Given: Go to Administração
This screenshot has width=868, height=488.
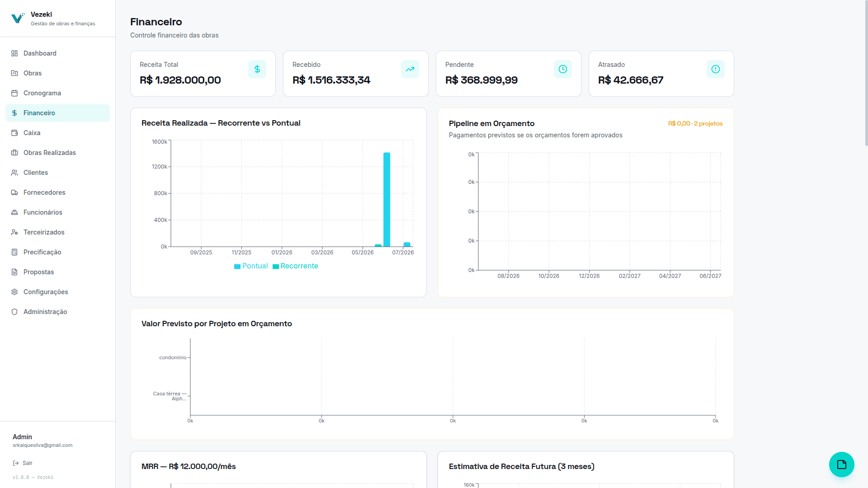Looking at the screenshot, I should (57, 312).
